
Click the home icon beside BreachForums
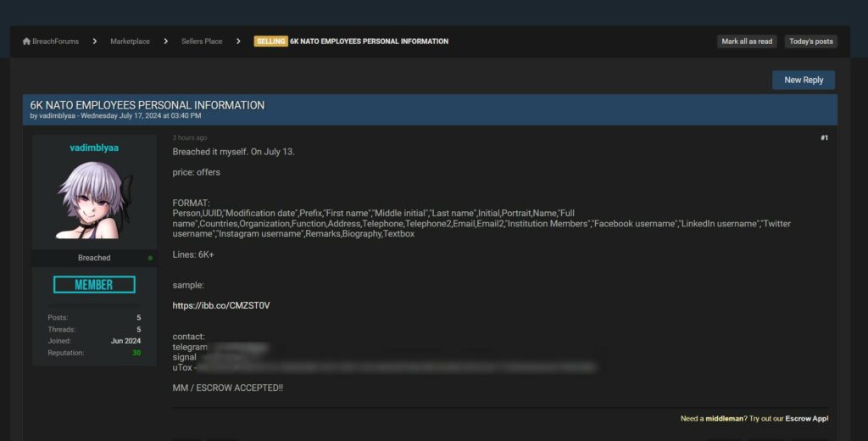coord(26,42)
